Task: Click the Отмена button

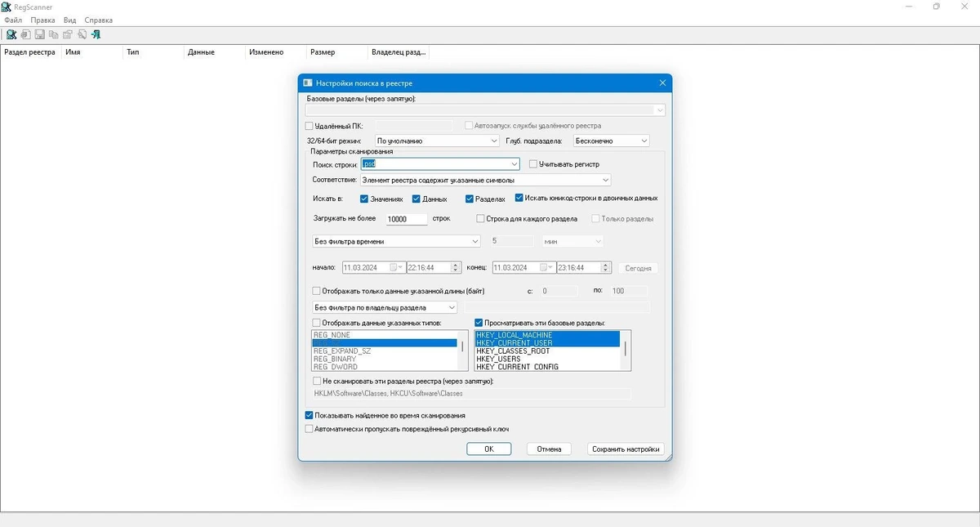Action: [x=550, y=449]
